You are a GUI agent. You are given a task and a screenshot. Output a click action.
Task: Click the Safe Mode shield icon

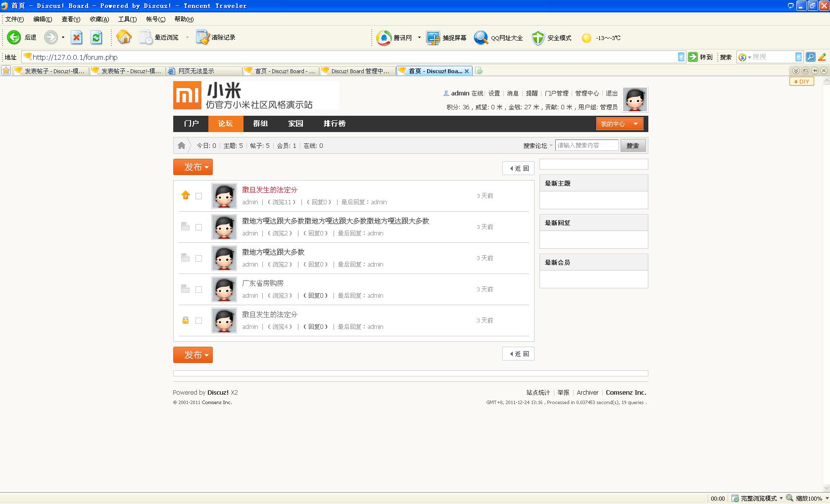click(x=538, y=38)
